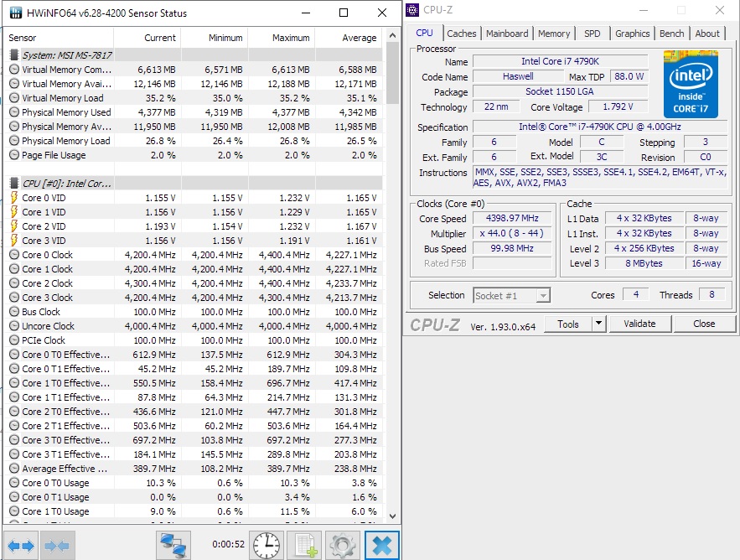The width and height of the screenshot is (740, 560).
Task: Open the About tab
Action: click(707, 34)
